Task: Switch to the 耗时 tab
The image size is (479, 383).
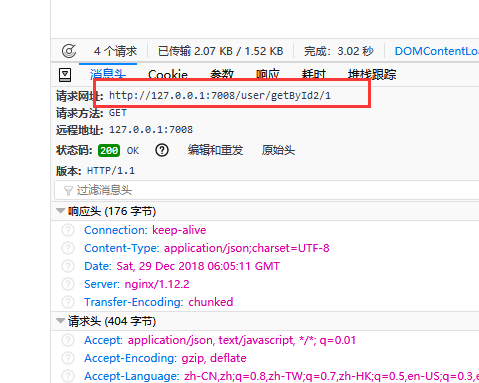Action: 313,74
